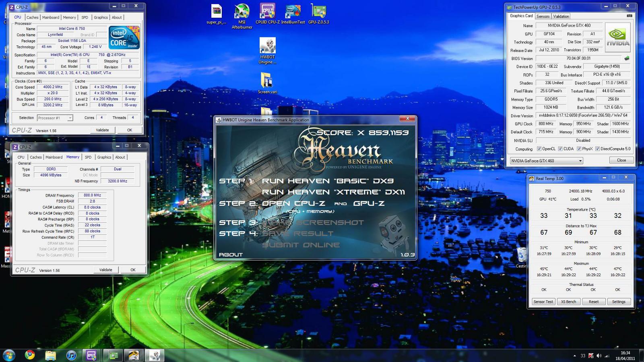Open SPD tab in the top CPU-Z window
644x362 pixels.
85,17
